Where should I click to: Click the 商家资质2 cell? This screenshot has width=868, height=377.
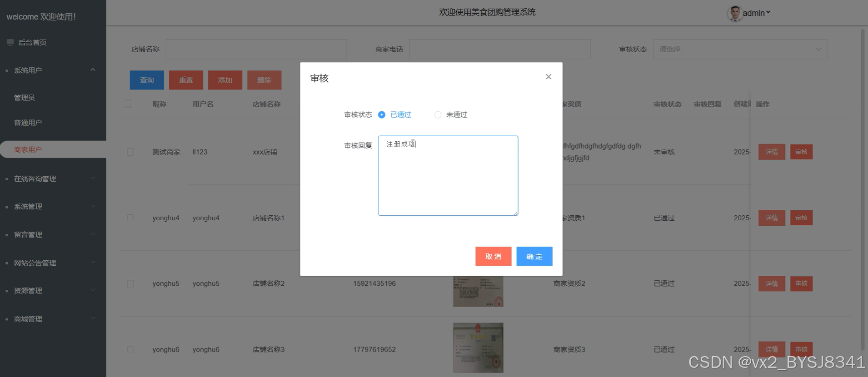(569, 283)
